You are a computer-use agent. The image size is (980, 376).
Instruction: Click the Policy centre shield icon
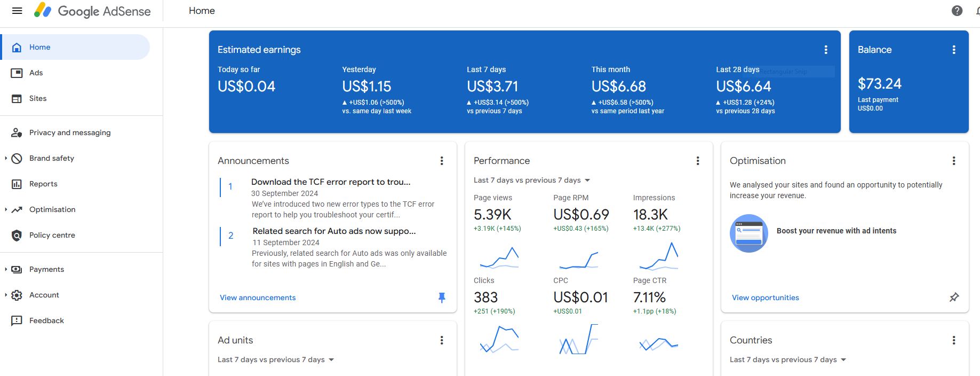click(17, 235)
